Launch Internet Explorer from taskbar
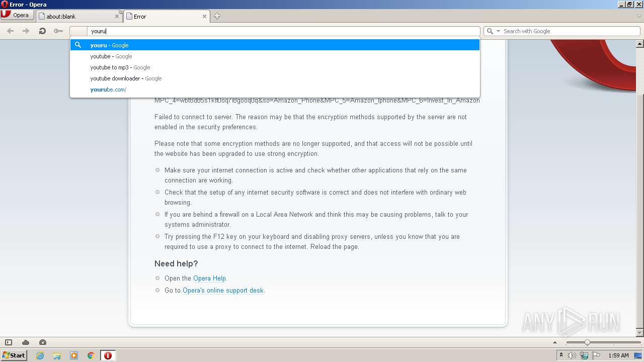The image size is (644, 362). (x=40, y=355)
